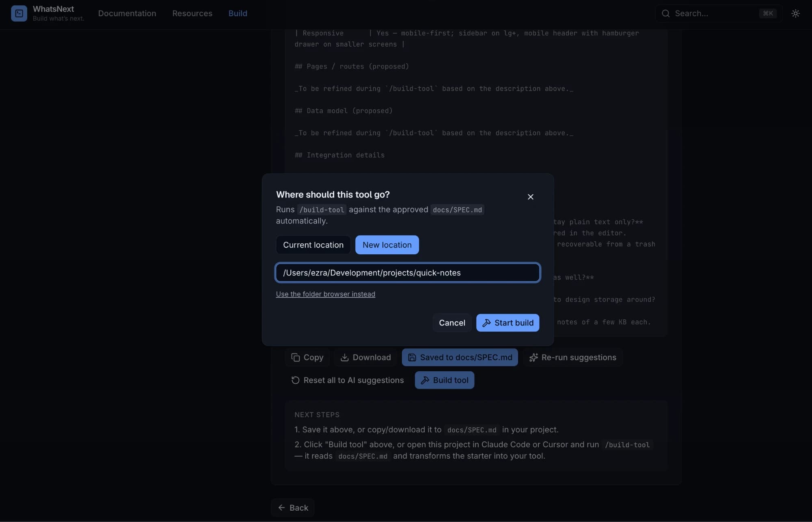Focus the project path input field
Viewport: 812px width, 522px height.
[408, 273]
